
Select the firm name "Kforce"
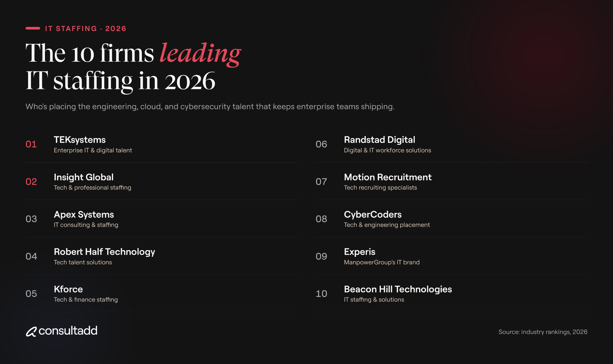(68, 289)
